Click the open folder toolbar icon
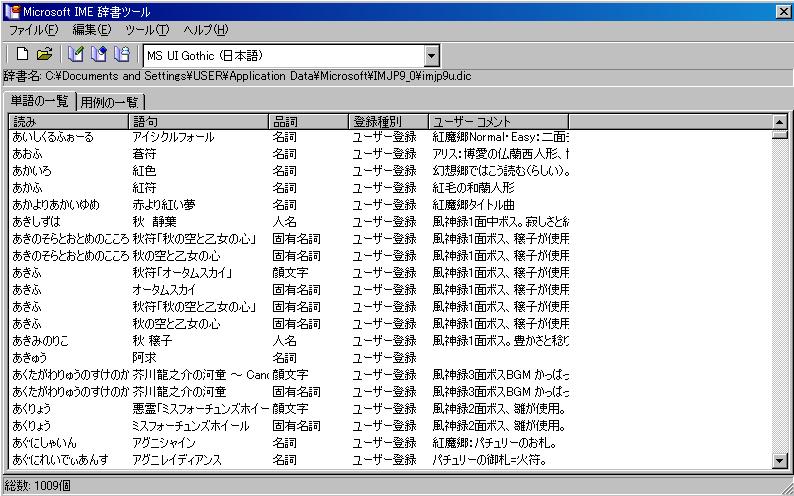 point(45,55)
